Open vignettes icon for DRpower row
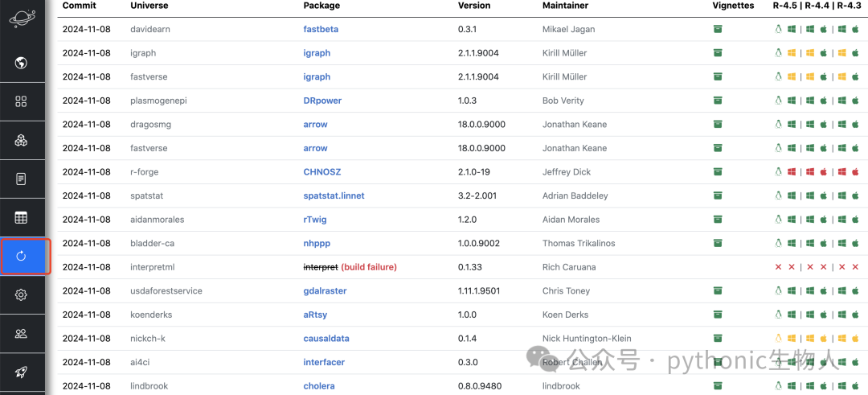The image size is (868, 395). [x=718, y=101]
